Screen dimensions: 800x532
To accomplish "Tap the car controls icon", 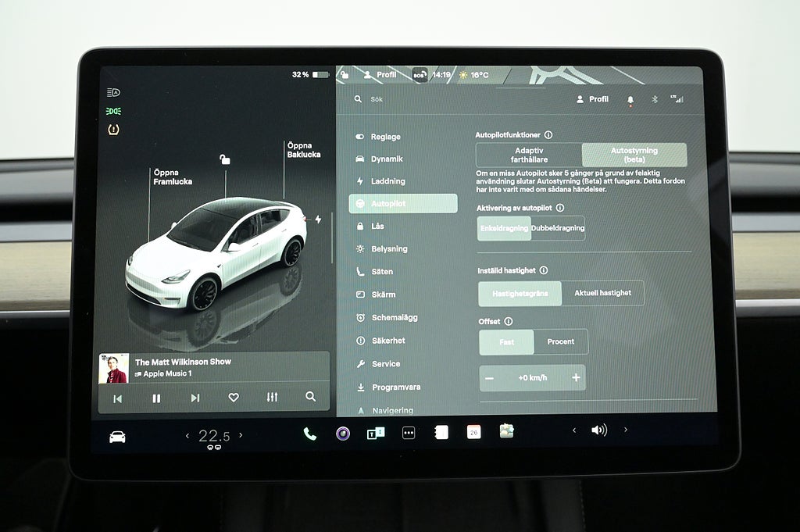I will tap(117, 437).
